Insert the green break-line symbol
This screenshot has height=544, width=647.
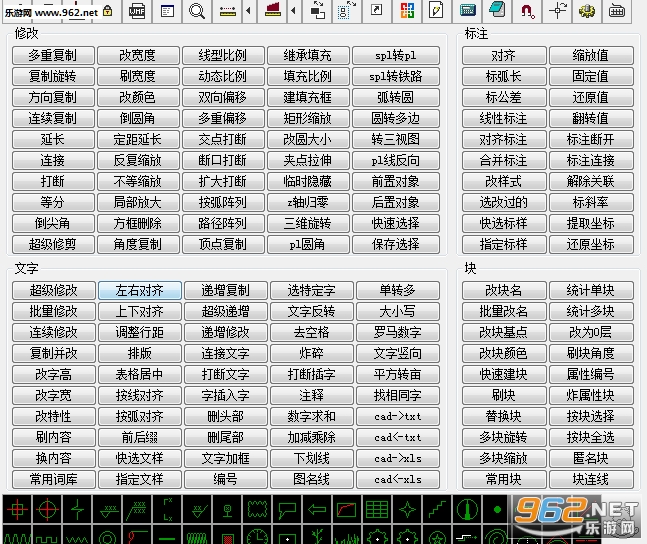(x=78, y=510)
